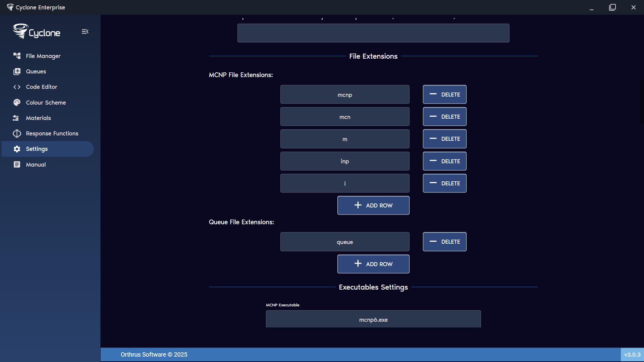This screenshot has width=644, height=362.
Task: Collapse the navigation sidebar
Action: (x=85, y=31)
